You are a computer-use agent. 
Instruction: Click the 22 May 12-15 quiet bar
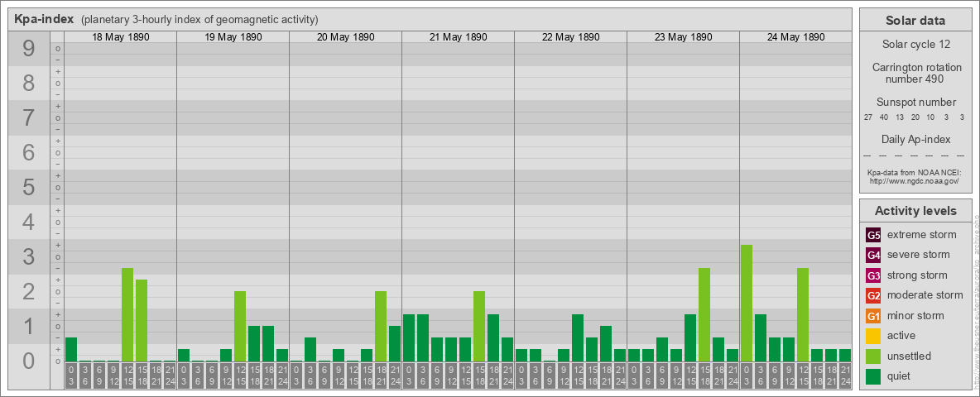[578, 338]
